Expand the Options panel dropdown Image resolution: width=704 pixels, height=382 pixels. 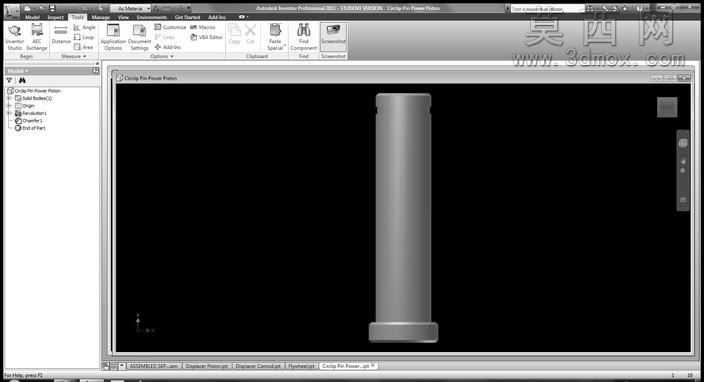162,56
